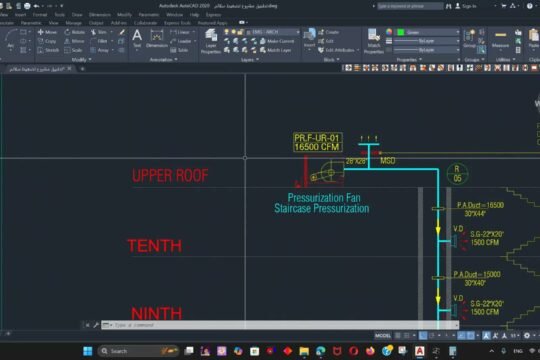Screen dimensions: 540x360
Task: Click the Insert block icon
Action: point(309,38)
